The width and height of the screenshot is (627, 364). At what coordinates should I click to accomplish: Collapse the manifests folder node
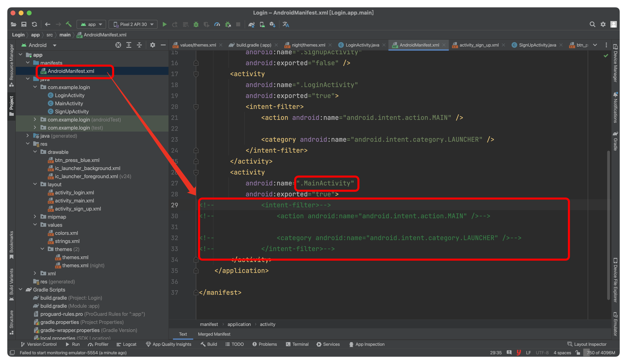coord(28,63)
